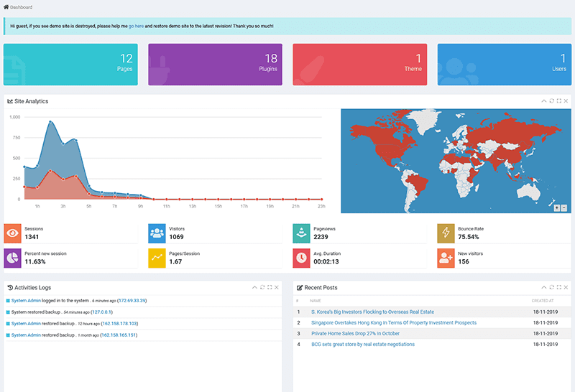575x392 pixels.
Task: Open the Plugins summary card
Action: tap(215, 65)
